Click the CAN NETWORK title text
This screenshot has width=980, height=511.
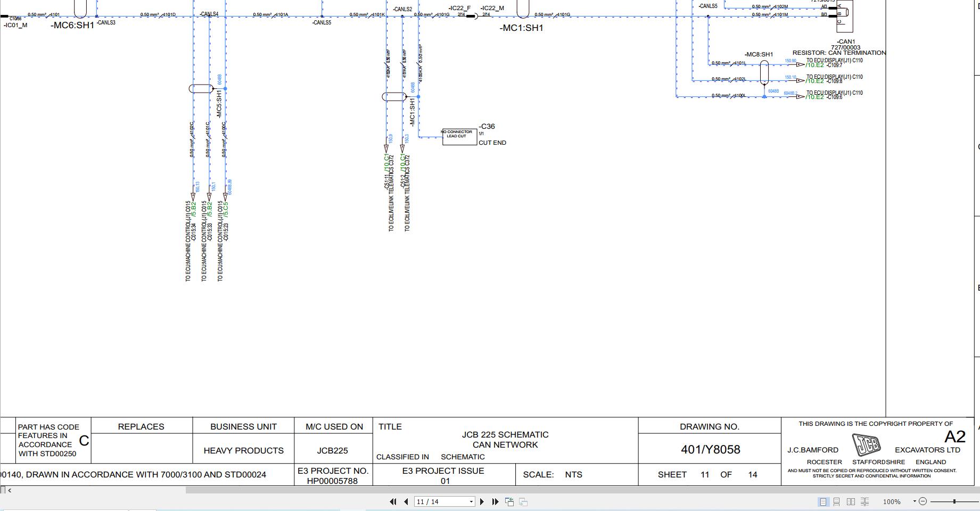(x=505, y=445)
